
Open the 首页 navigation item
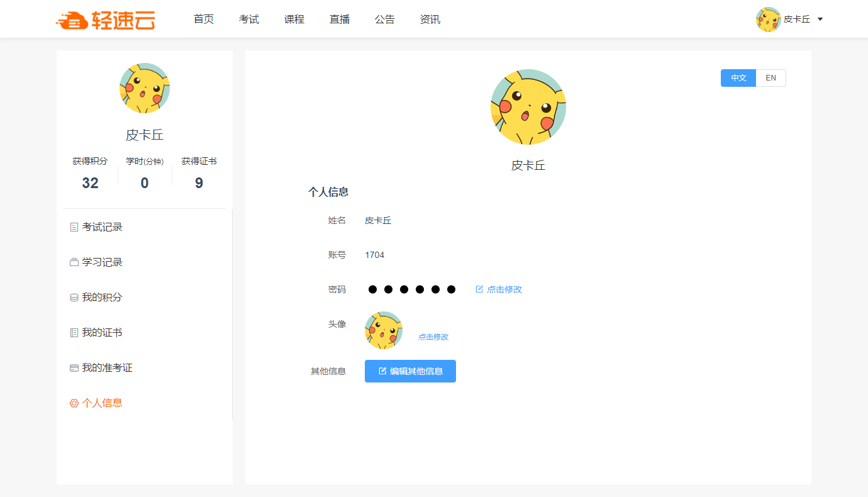tap(204, 20)
